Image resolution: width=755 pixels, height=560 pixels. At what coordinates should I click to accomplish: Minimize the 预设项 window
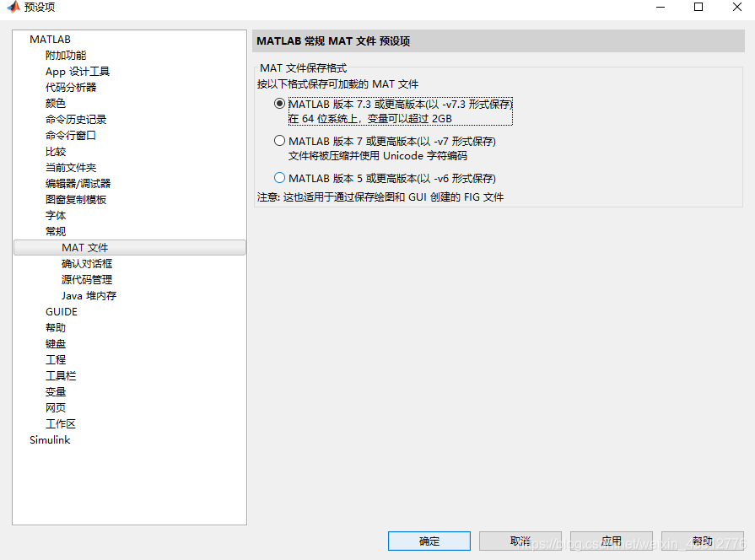(661, 8)
